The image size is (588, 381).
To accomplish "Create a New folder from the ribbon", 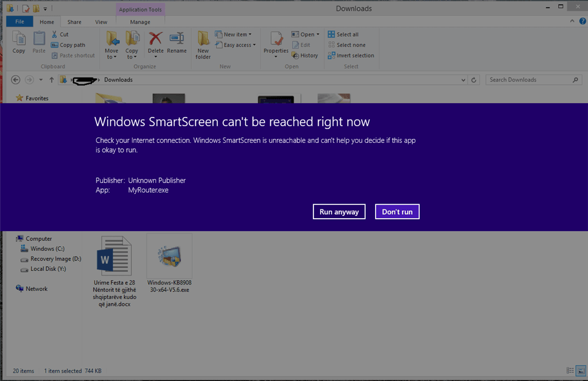I will [203, 45].
